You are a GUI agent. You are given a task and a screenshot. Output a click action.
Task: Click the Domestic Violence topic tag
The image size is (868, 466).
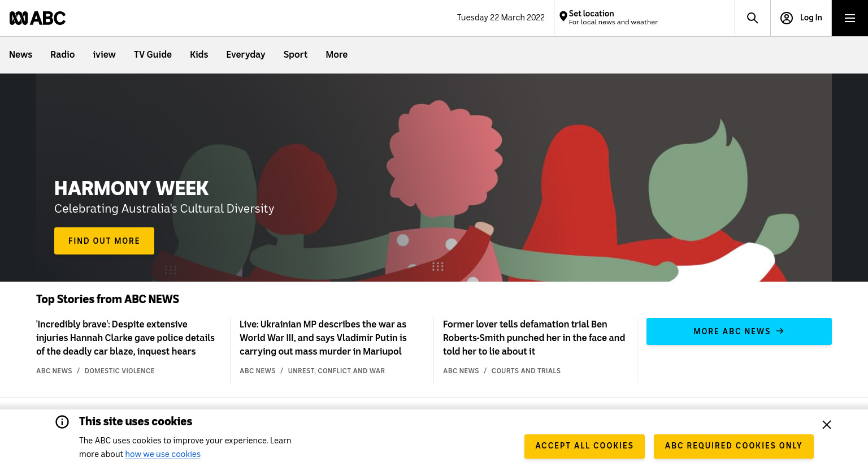(x=119, y=371)
